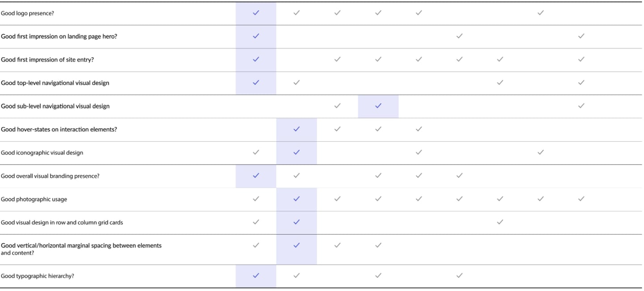Click rightmost gray checkmark in logo presence row
This screenshot has width=644, height=291.
540,13
